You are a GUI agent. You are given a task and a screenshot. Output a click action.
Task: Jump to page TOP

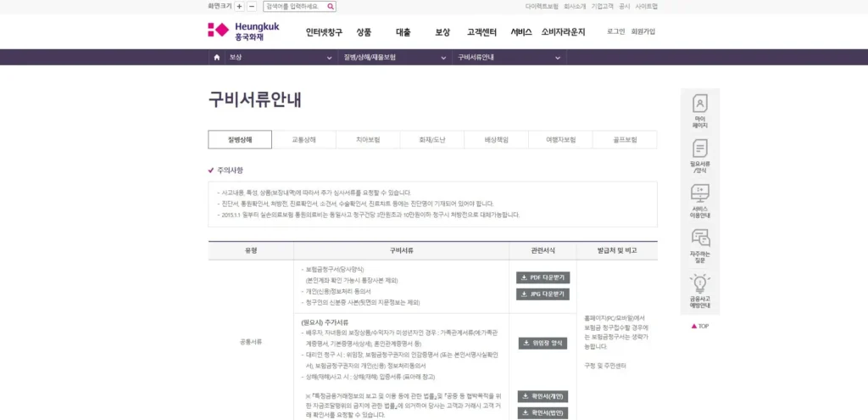tap(700, 327)
